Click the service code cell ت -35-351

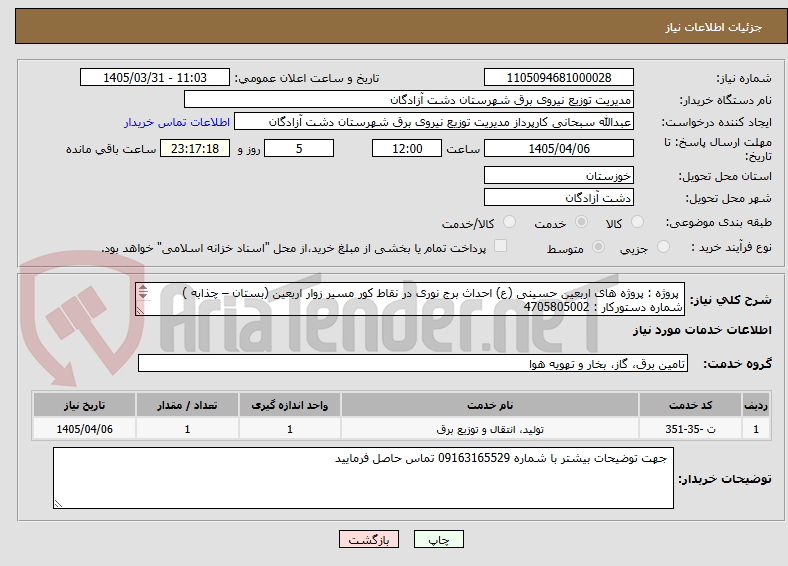(691, 429)
